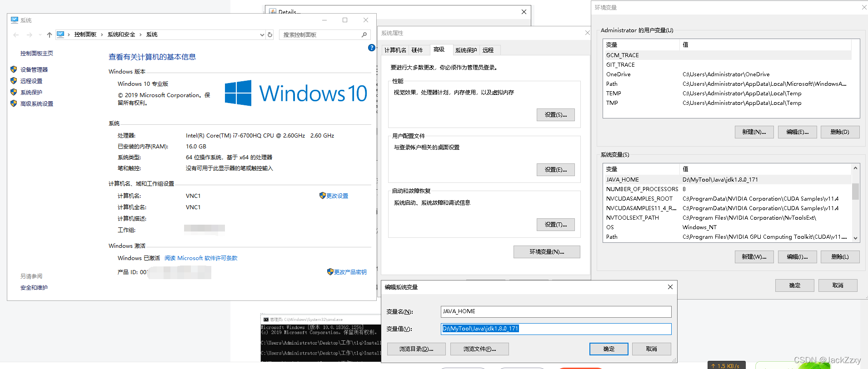Switch to 系统保护 tab

(x=466, y=50)
